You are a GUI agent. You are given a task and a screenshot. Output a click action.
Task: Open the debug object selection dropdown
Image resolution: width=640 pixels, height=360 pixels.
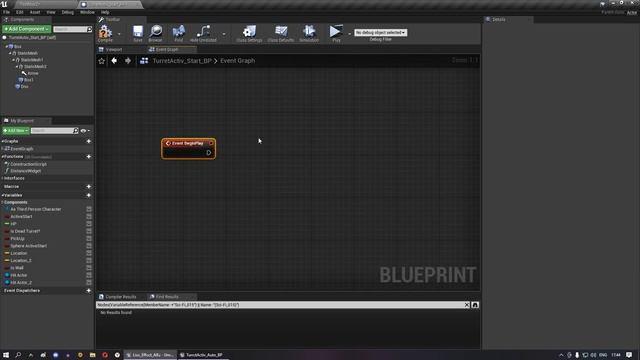point(380,33)
